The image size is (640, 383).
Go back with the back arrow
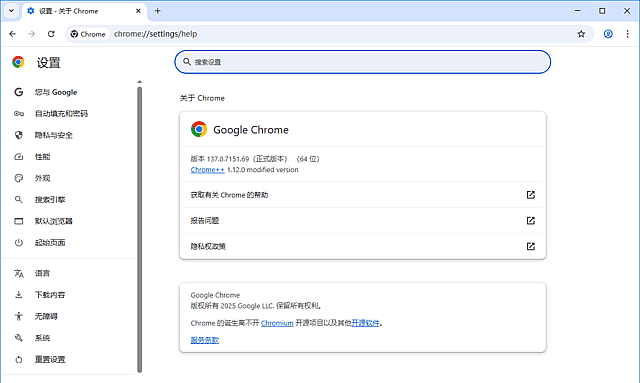pyautogui.click(x=13, y=34)
